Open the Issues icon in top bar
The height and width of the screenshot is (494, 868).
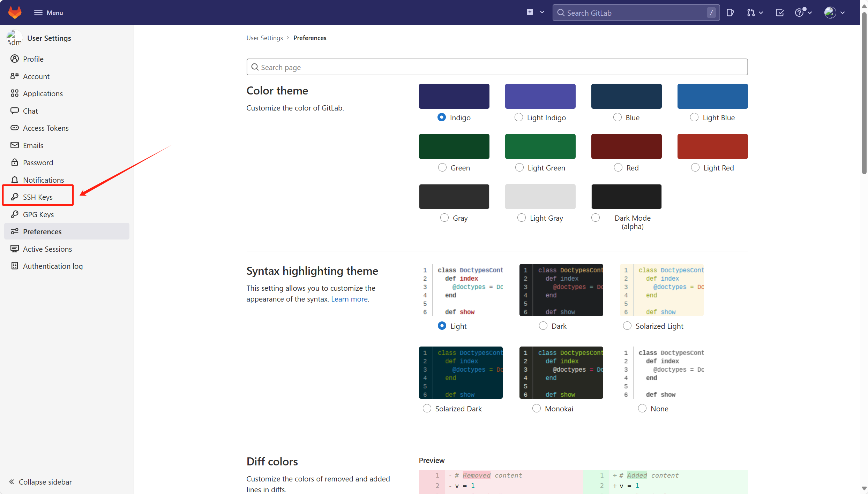[730, 13]
